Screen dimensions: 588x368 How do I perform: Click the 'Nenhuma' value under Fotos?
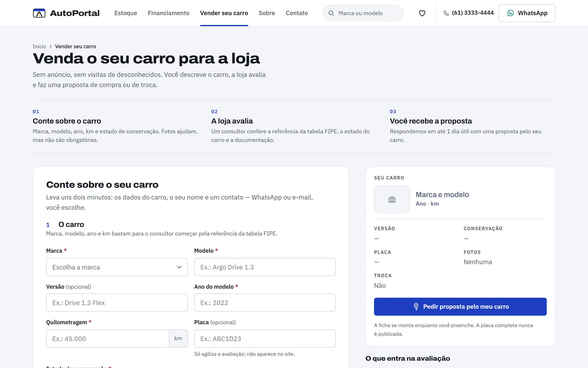(478, 262)
